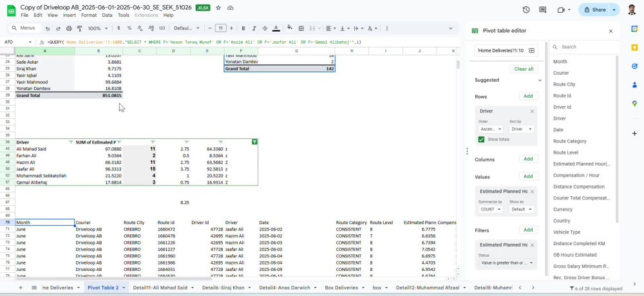Viewport: 644px width, 296px height.
Task: Open the Insert menu
Action: point(70,15)
